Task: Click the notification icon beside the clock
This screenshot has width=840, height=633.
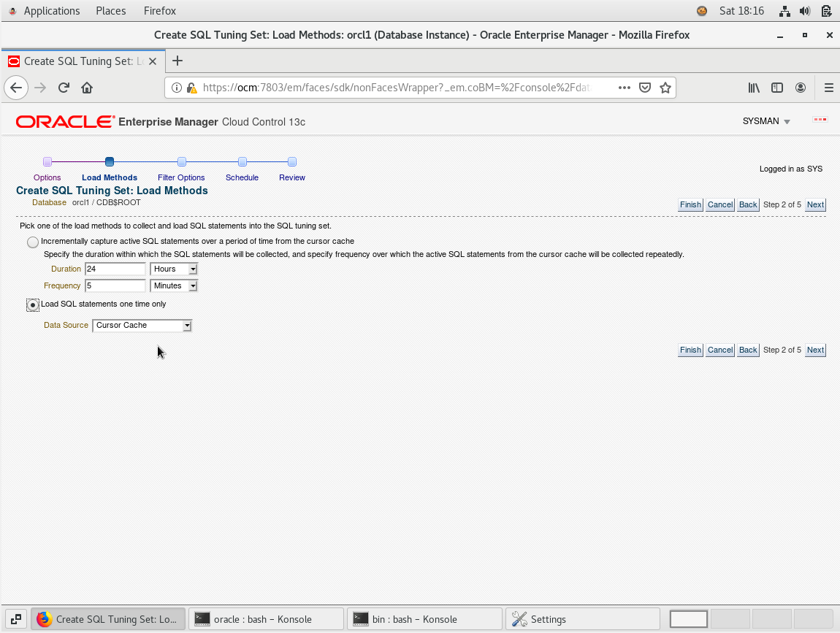Action: click(x=702, y=11)
